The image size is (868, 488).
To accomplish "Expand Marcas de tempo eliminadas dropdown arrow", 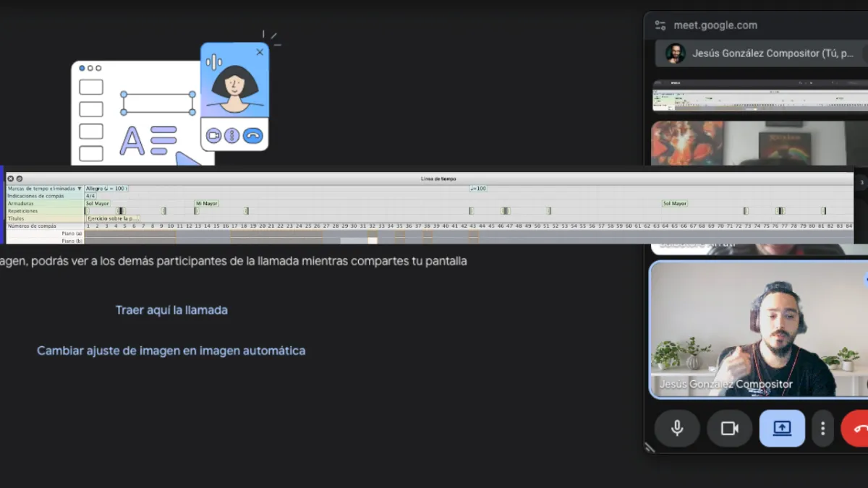I will tap(80, 189).
